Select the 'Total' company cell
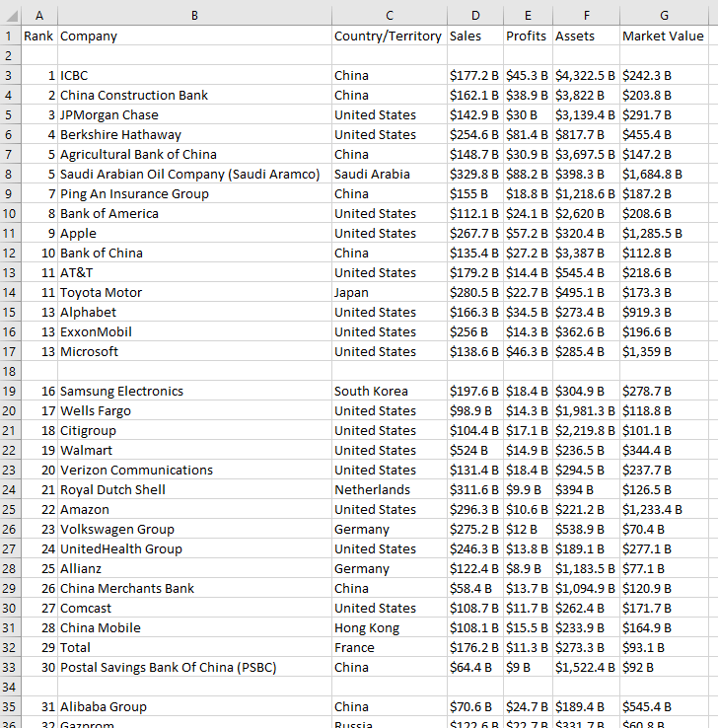The height and width of the screenshot is (728, 718). click(x=194, y=648)
